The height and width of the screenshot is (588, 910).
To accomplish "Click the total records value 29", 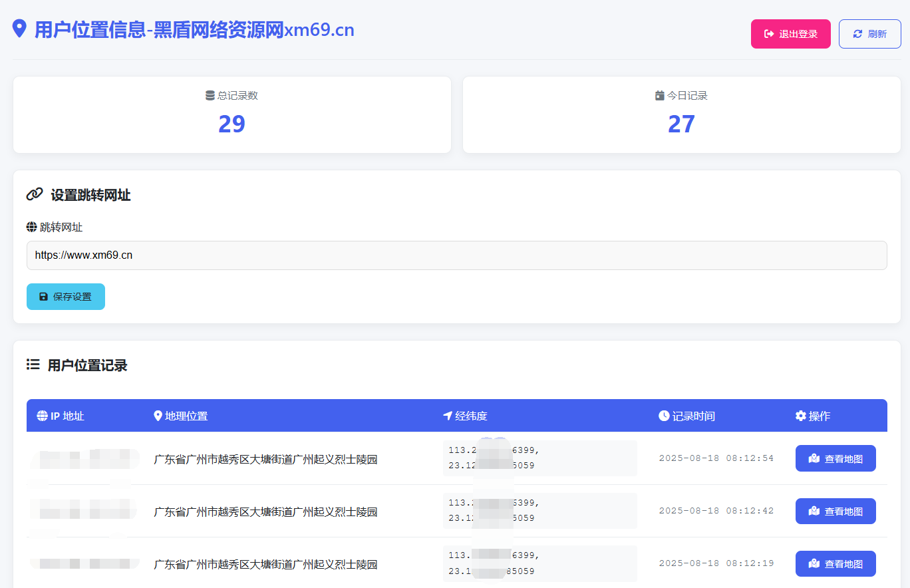I will [x=231, y=124].
